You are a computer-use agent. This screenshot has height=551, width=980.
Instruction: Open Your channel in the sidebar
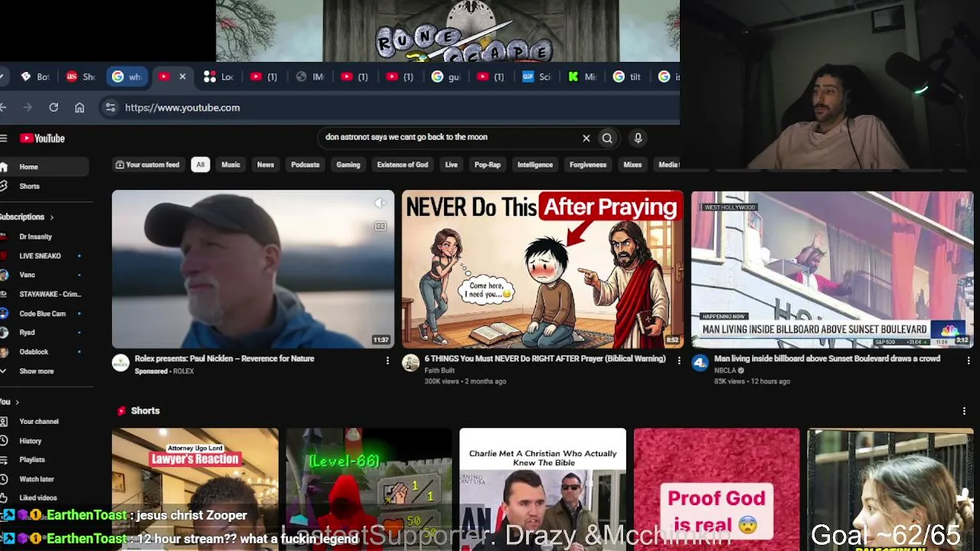38,422
